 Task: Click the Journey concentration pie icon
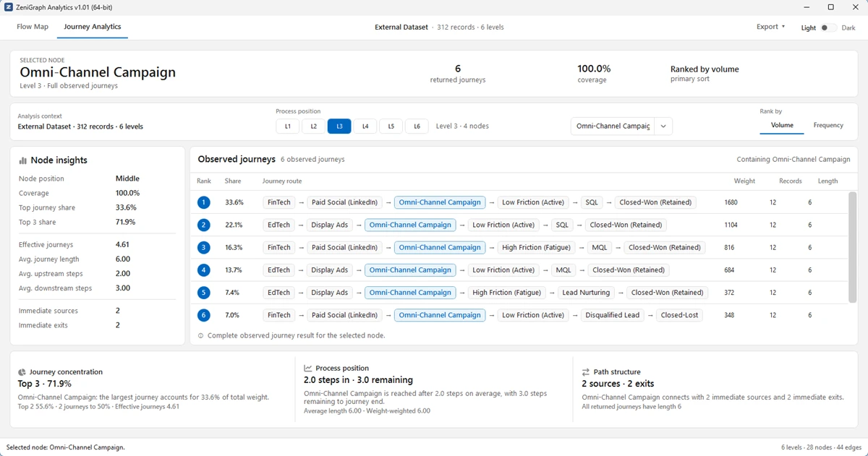coord(22,372)
